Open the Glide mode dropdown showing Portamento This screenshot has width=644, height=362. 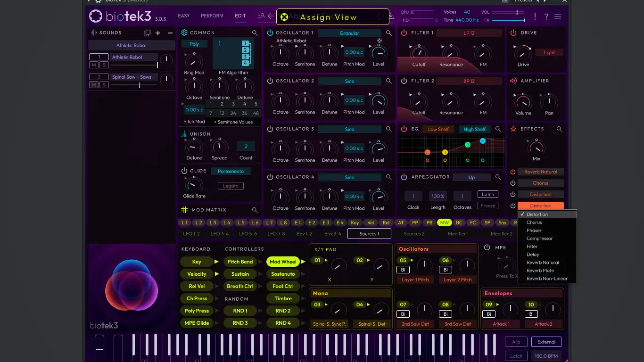(231, 171)
